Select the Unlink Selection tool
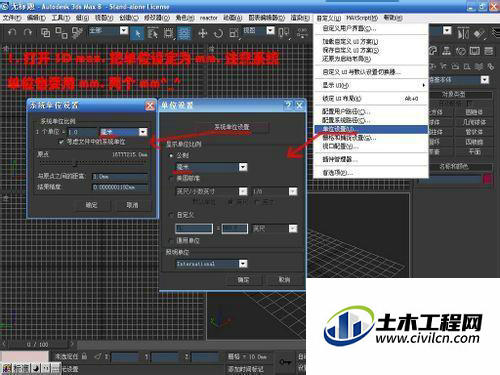Viewport: 500px width, 375px height. (61, 33)
